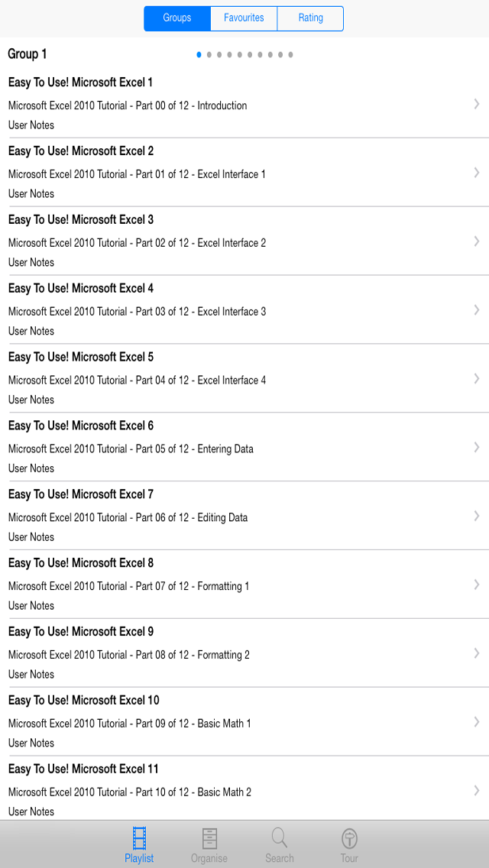Open the Organise cabinet icon
Screen dimensions: 489x868
[209, 839]
